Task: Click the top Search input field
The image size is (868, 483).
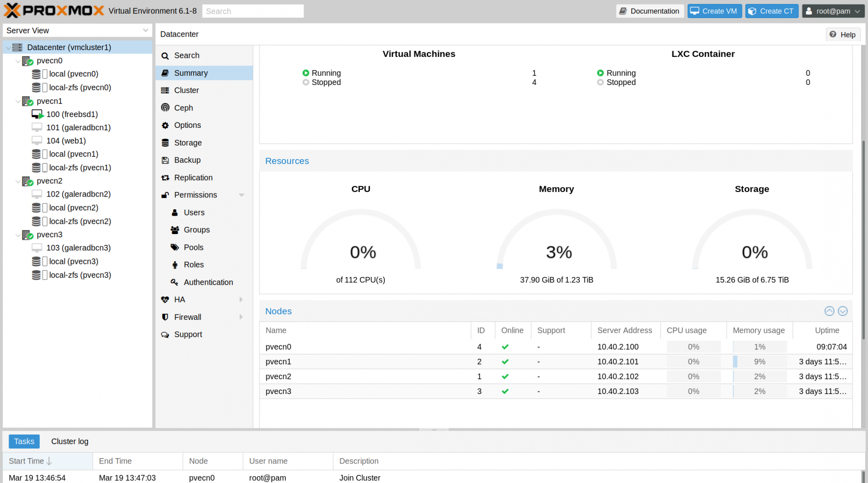Action: click(253, 11)
